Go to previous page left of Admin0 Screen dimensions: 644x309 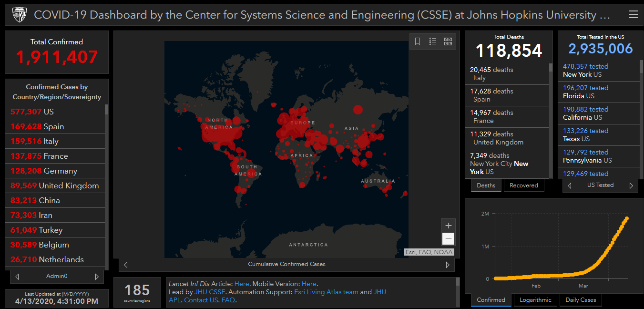17,277
